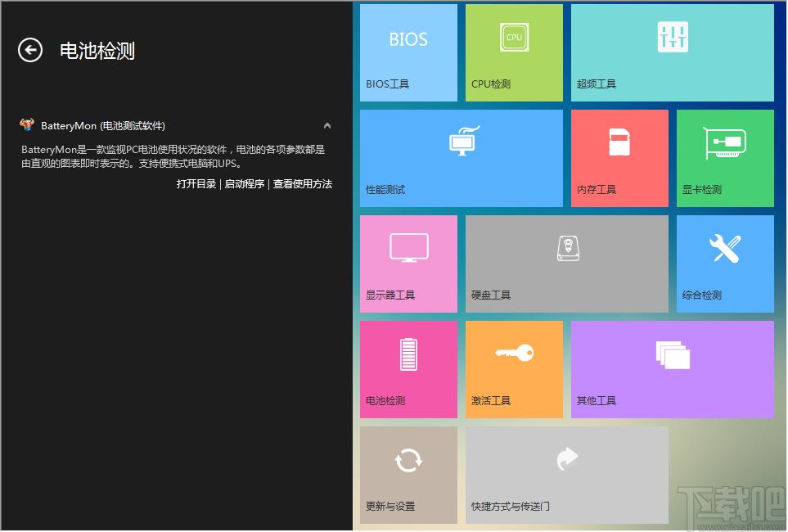Open the CPU检测 tile
Viewport: 788px width, 532px height.
point(514,53)
